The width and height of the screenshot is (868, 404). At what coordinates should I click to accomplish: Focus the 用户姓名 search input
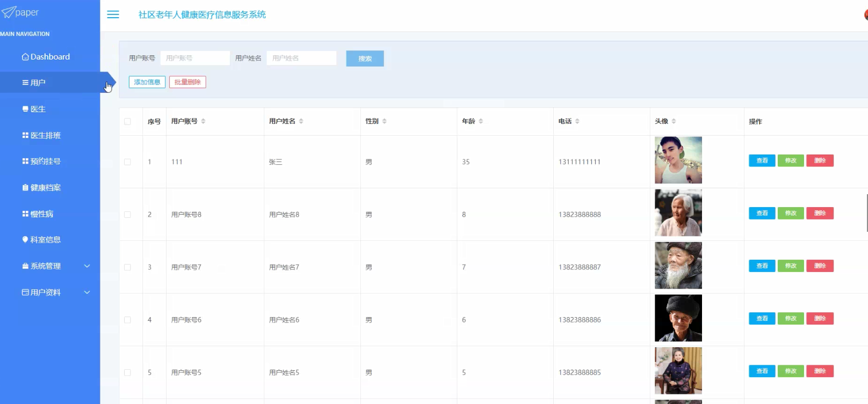point(301,58)
